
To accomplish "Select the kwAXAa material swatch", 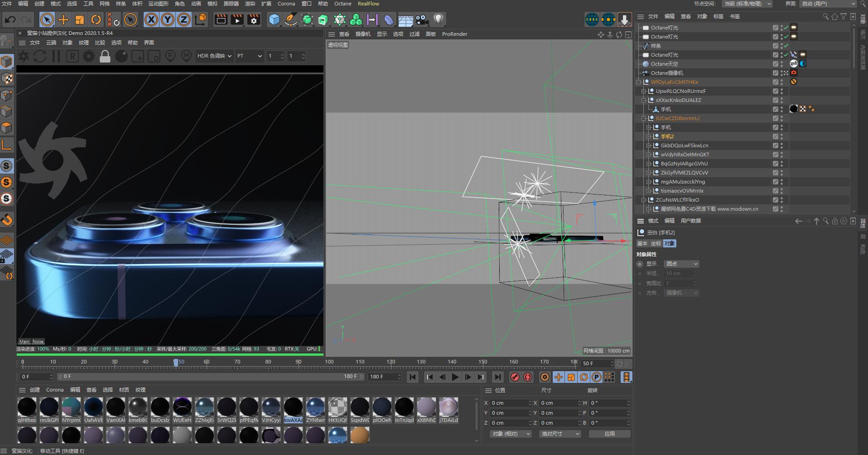I will (x=293, y=411).
